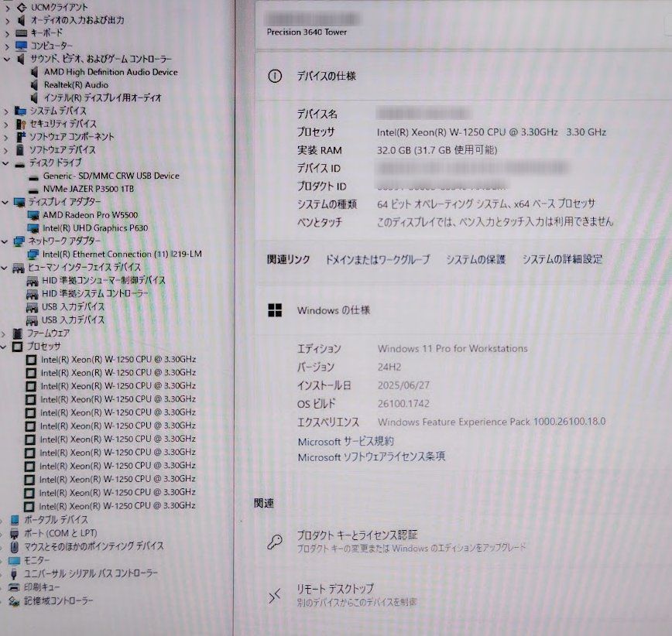
Task: Select HID 準拠システム コントローラー device
Action: (x=94, y=294)
